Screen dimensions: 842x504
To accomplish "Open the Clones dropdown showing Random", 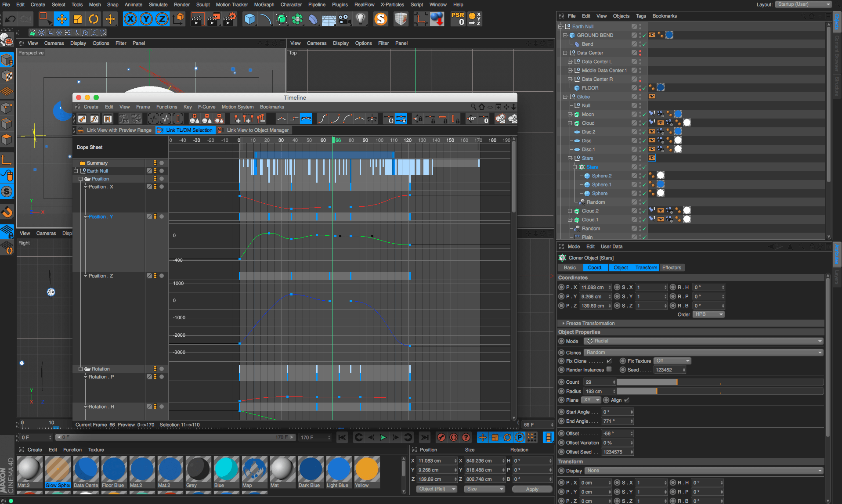I will (703, 353).
